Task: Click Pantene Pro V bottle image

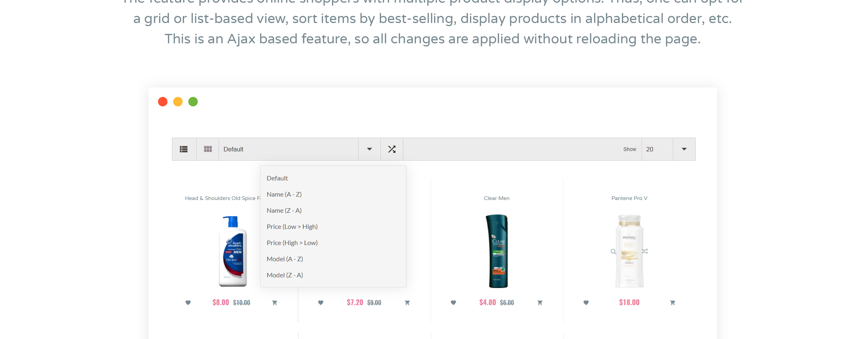Action: [x=629, y=251]
